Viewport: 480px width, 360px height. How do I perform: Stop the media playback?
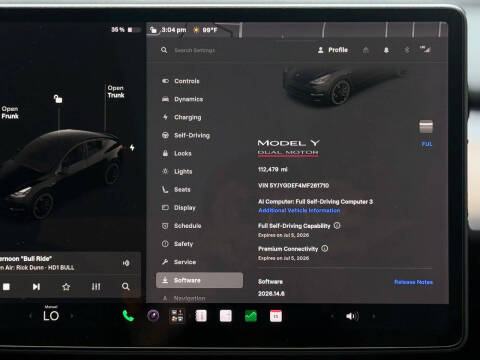(x=6, y=287)
